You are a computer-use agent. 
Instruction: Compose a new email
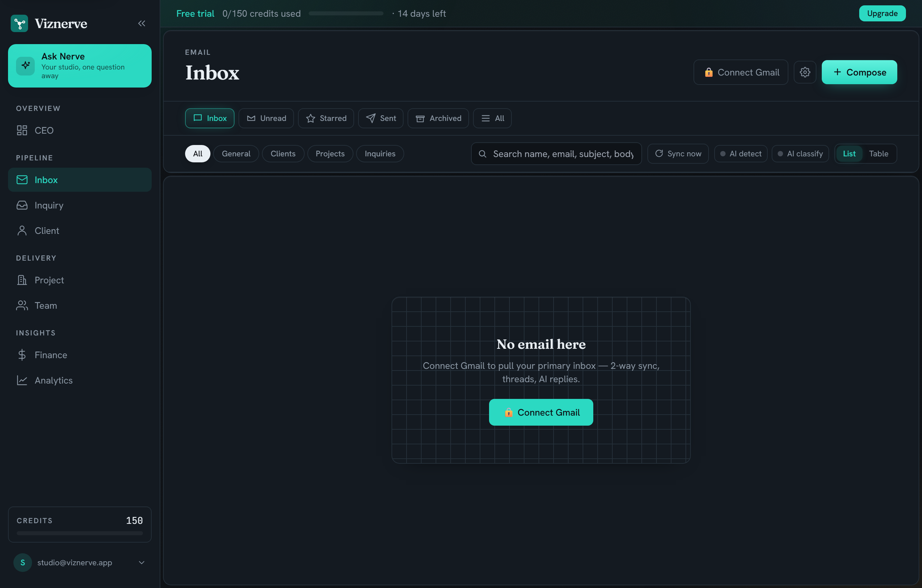859,72
